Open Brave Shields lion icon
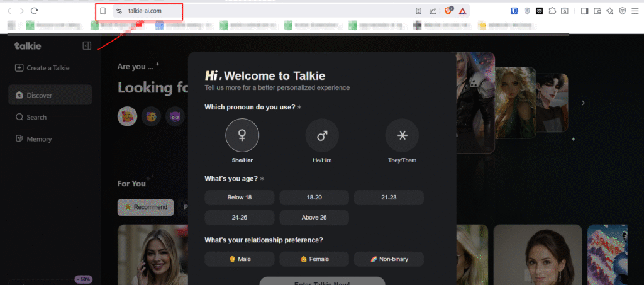Image resolution: width=644 pixels, height=285 pixels. (x=448, y=11)
